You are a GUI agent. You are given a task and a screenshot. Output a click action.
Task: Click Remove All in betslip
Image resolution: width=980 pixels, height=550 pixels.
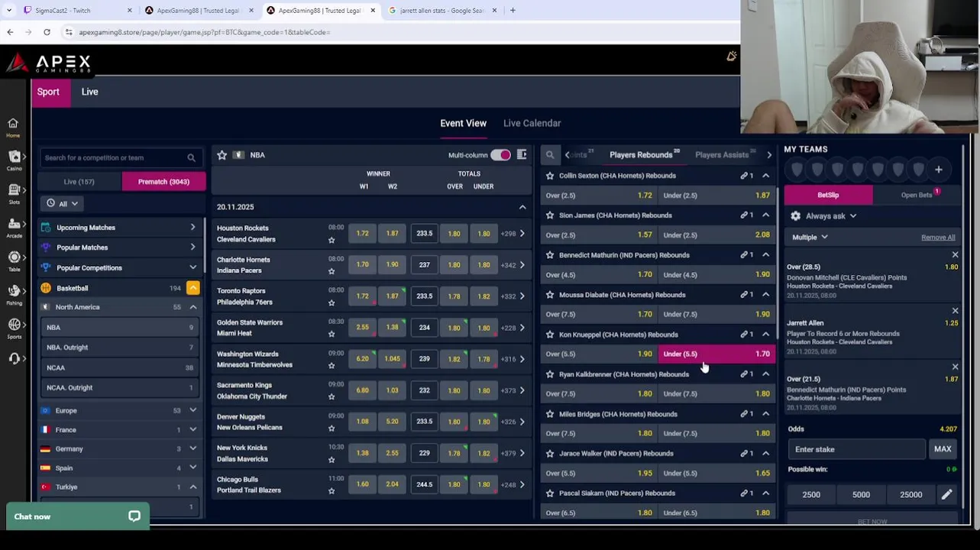coord(938,238)
